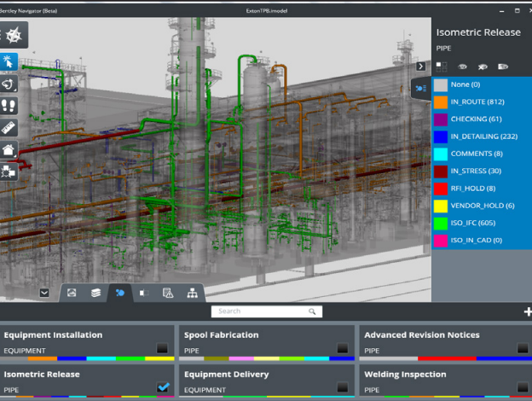This screenshot has width=532, height=401.
Task: Click the Search input field
Action: coord(267,311)
